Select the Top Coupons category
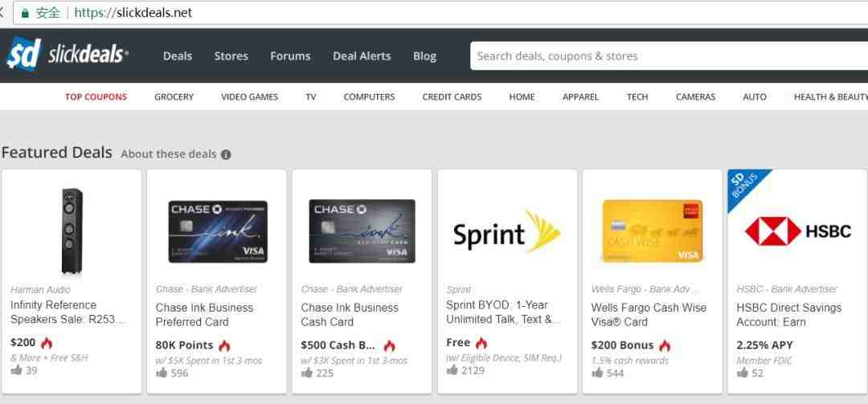The height and width of the screenshot is (404, 868). pos(96,97)
